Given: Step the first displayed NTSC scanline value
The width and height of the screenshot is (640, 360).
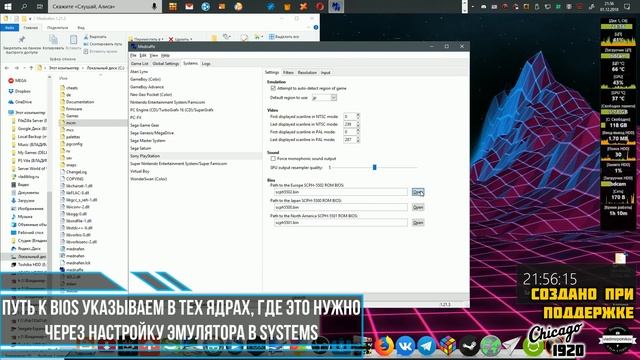Looking at the screenshot, I should [x=358, y=116].
